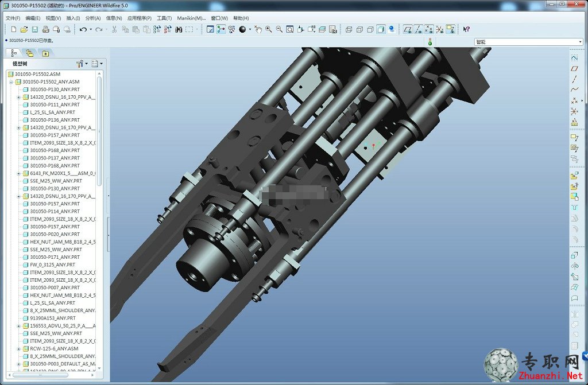Open the View Manager icon
The height and width of the screenshot is (385, 588).
(332, 29)
